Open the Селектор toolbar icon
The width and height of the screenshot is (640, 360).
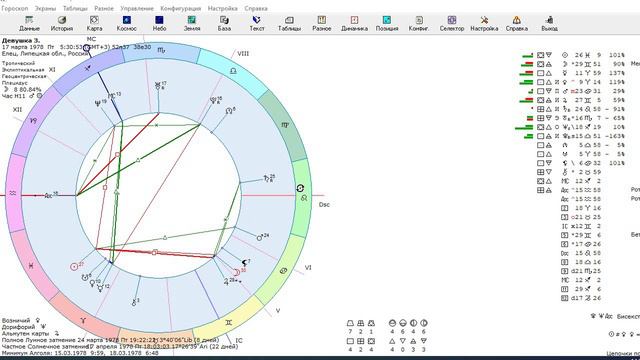(452, 24)
